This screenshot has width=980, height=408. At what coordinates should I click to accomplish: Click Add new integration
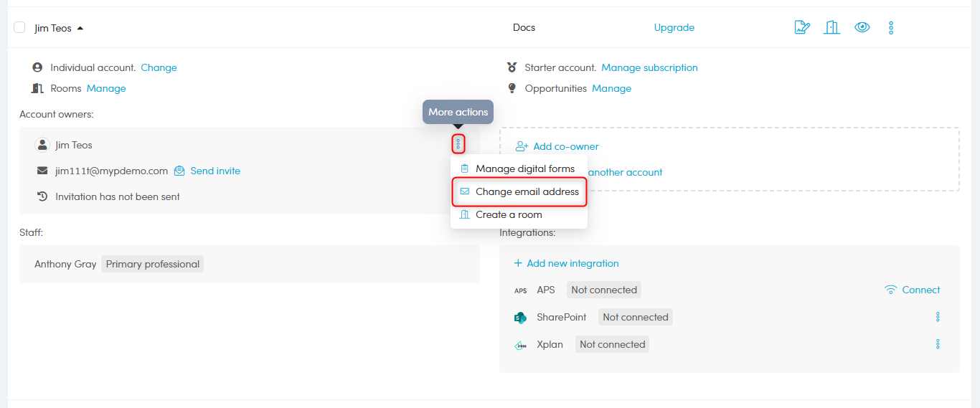click(x=572, y=263)
